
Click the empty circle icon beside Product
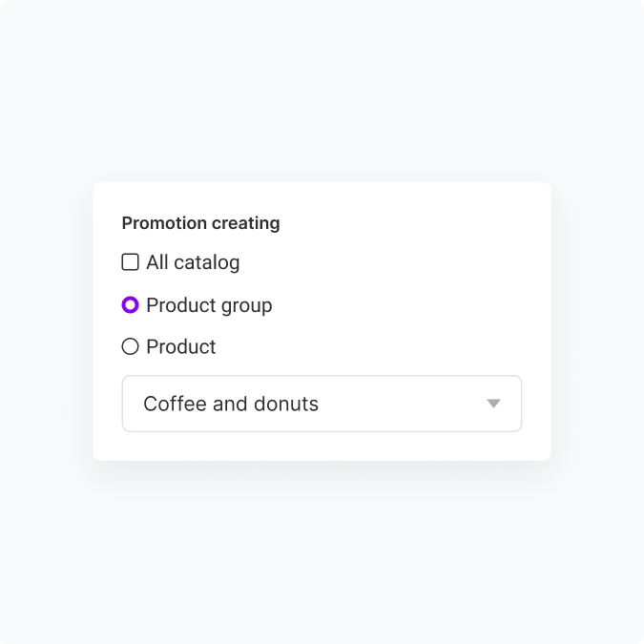pos(131,347)
